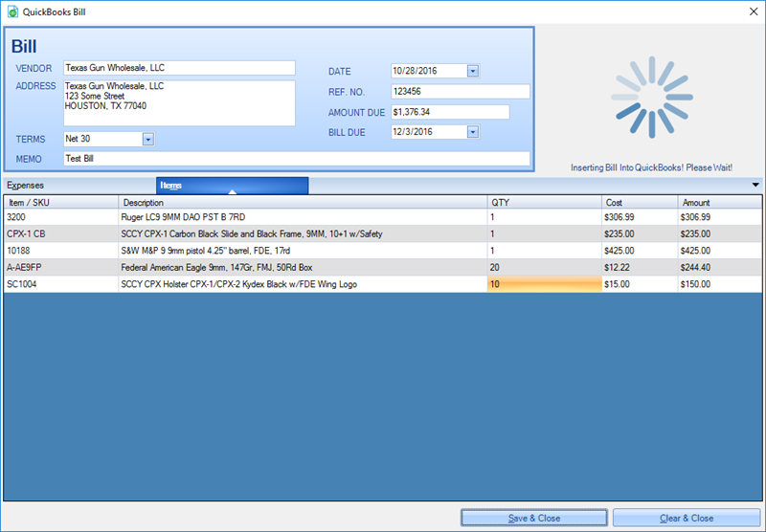Click the AMOUNT DUE field
This screenshot has height=532, width=766.
450,112
